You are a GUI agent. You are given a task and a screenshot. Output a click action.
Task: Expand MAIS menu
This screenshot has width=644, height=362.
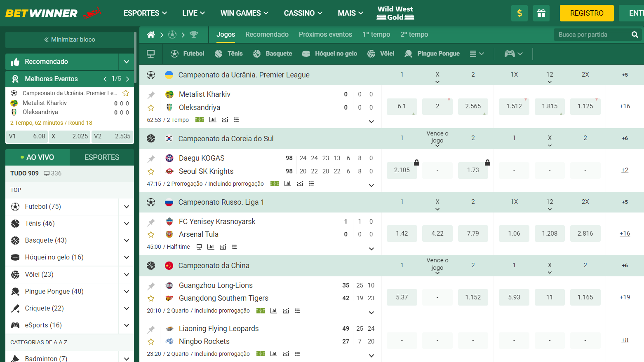pyautogui.click(x=350, y=13)
